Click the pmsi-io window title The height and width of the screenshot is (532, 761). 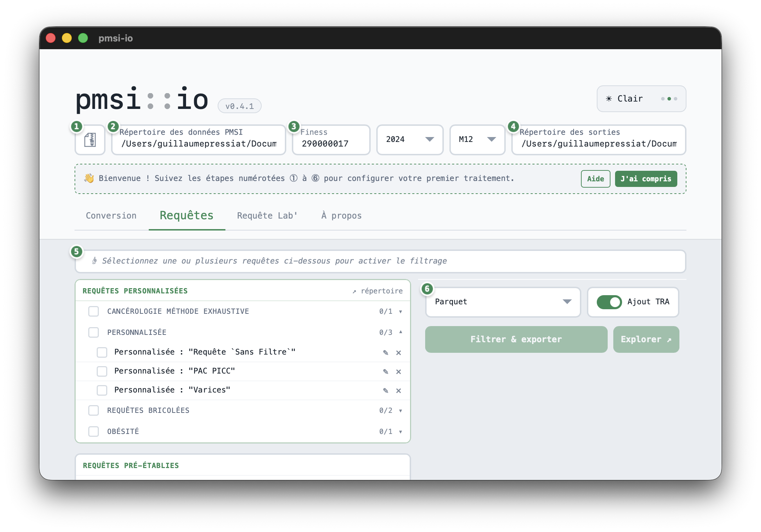pos(116,38)
